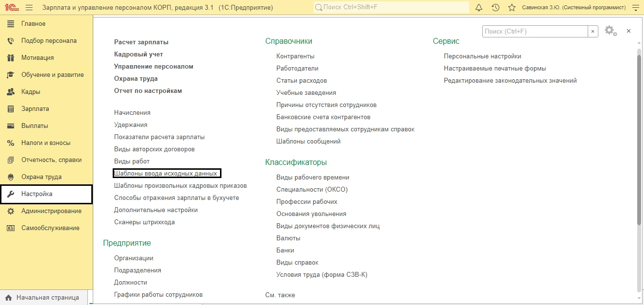Click the vertical scrollbar of the menu panel
Image resolution: width=644 pixels, height=305 pixels.
point(639,140)
